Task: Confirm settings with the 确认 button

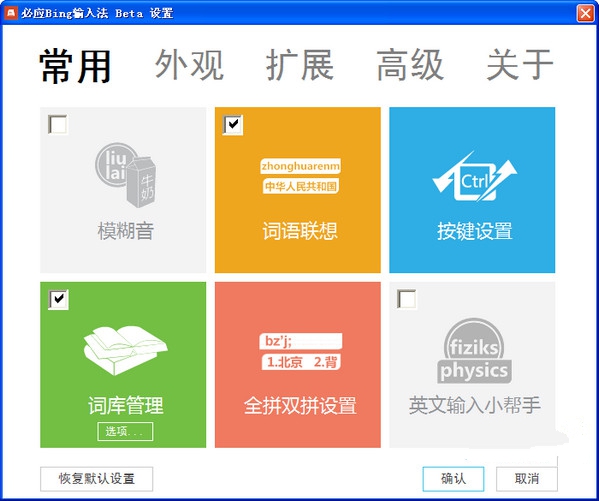Action: [453, 478]
